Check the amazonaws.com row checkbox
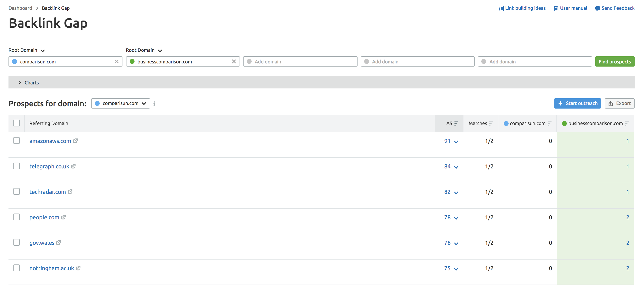The image size is (644, 285). tap(17, 140)
